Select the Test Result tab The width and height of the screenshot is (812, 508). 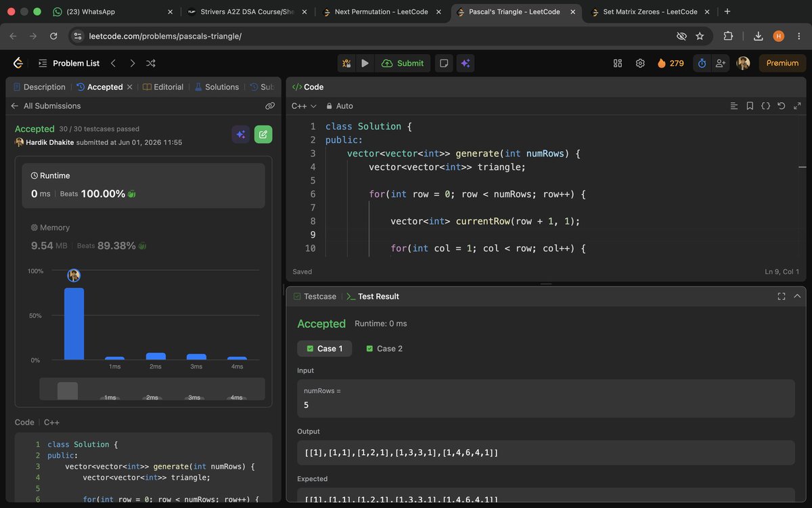pos(373,296)
